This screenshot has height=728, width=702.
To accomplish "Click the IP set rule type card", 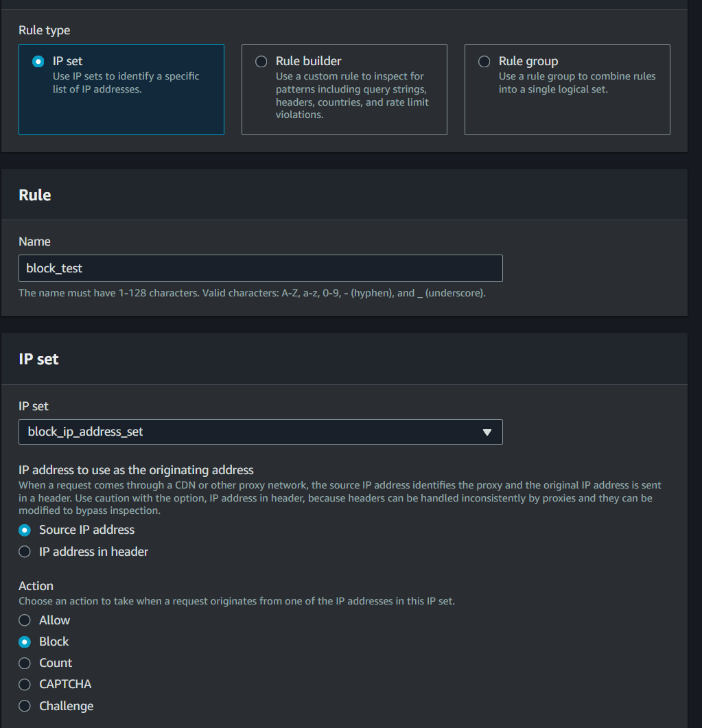I will [x=121, y=89].
